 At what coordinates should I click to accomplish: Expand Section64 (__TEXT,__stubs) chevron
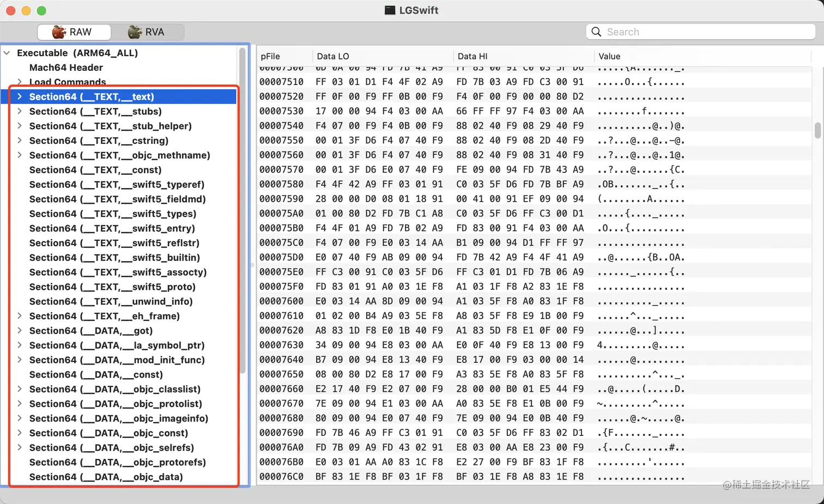click(20, 111)
